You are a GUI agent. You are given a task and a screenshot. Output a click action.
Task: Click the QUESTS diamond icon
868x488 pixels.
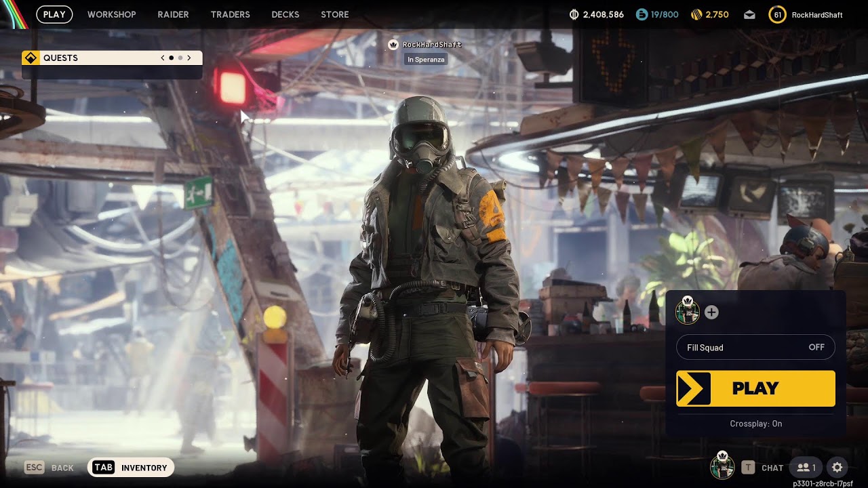pyautogui.click(x=31, y=58)
